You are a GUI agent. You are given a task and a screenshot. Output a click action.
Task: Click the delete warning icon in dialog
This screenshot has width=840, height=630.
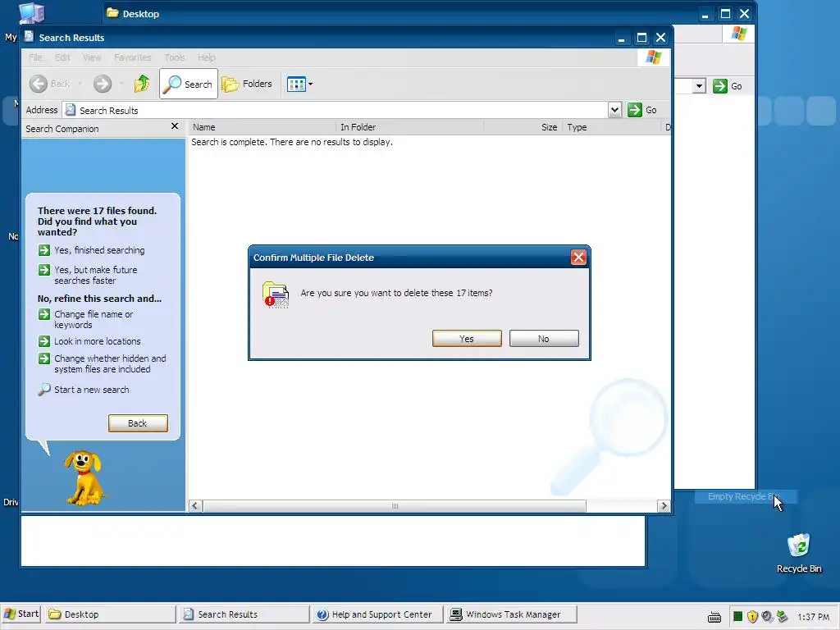(276, 294)
